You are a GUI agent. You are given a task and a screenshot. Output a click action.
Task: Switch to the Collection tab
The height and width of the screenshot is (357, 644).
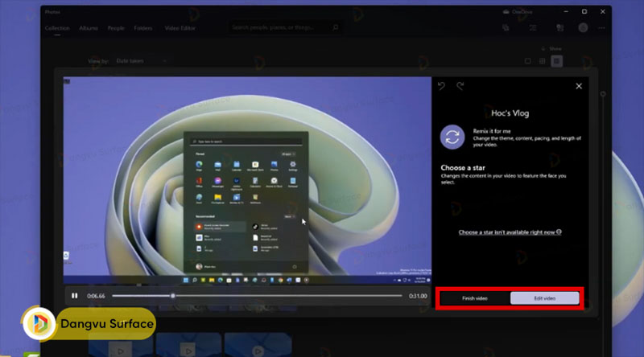coord(57,28)
